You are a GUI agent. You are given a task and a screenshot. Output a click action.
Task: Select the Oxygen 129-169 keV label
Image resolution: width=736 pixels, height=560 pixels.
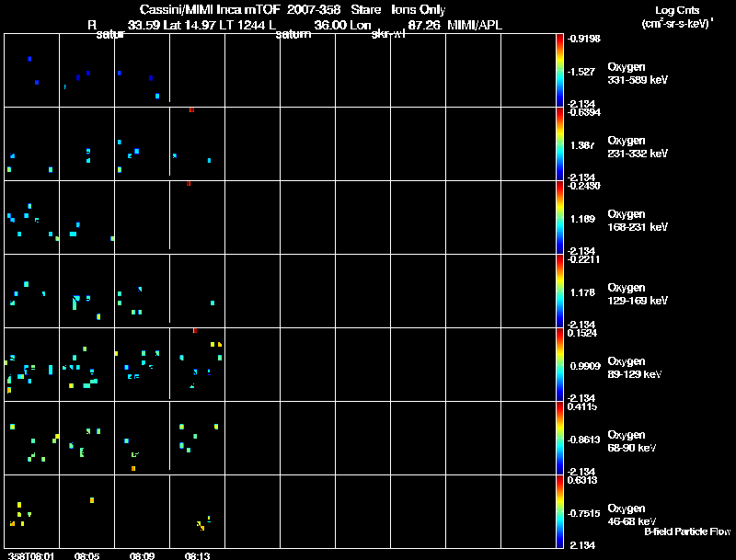coord(638,294)
